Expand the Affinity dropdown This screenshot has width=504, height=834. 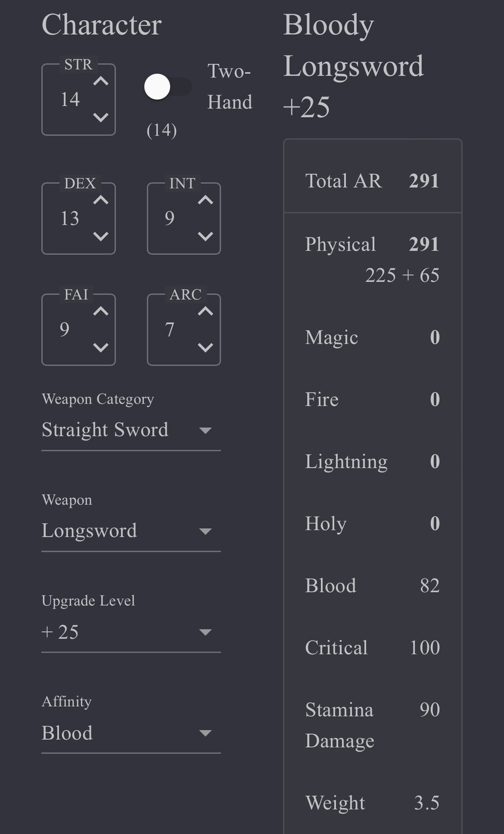pyautogui.click(x=131, y=733)
